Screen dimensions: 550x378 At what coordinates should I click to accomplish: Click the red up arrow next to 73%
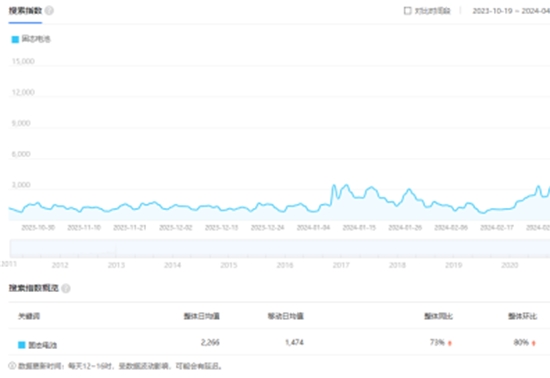coord(450,343)
